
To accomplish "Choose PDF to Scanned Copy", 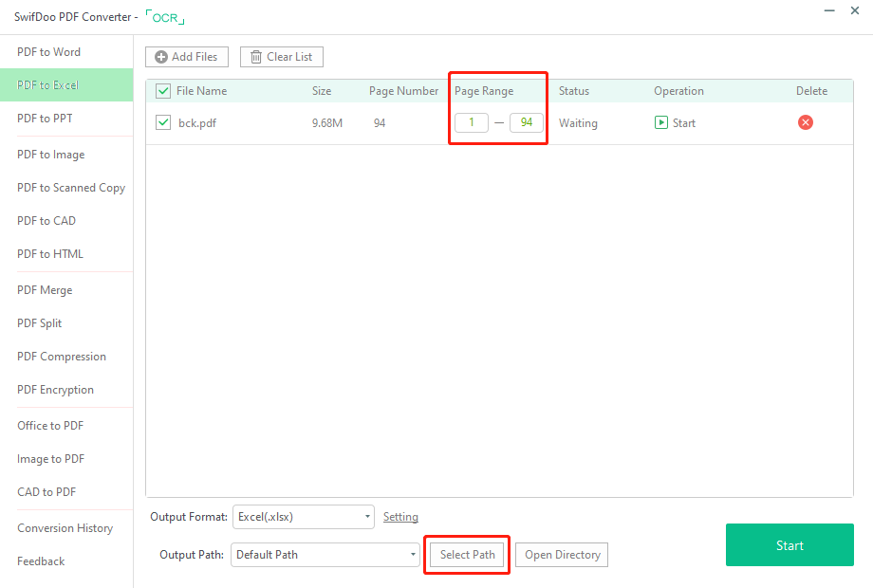I will (71, 188).
